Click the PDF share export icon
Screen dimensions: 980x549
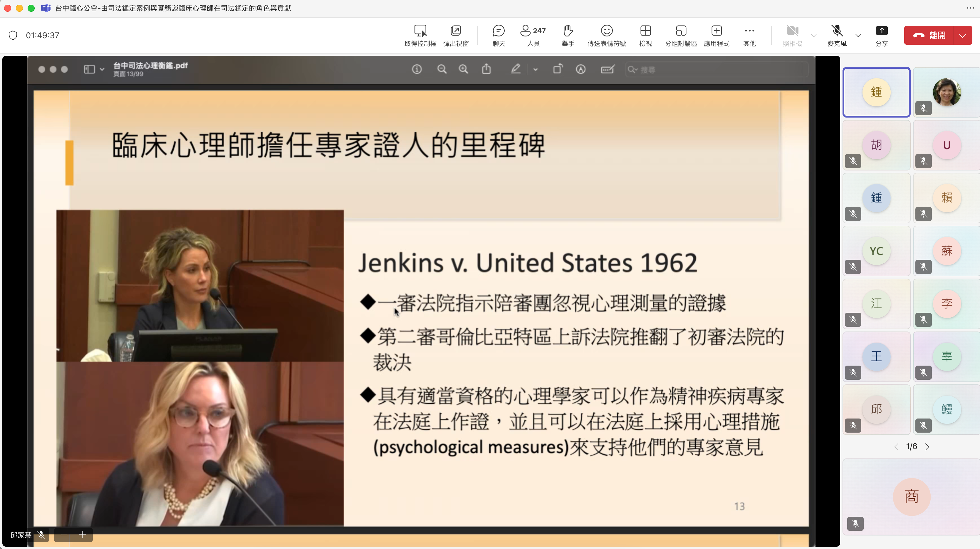point(486,69)
